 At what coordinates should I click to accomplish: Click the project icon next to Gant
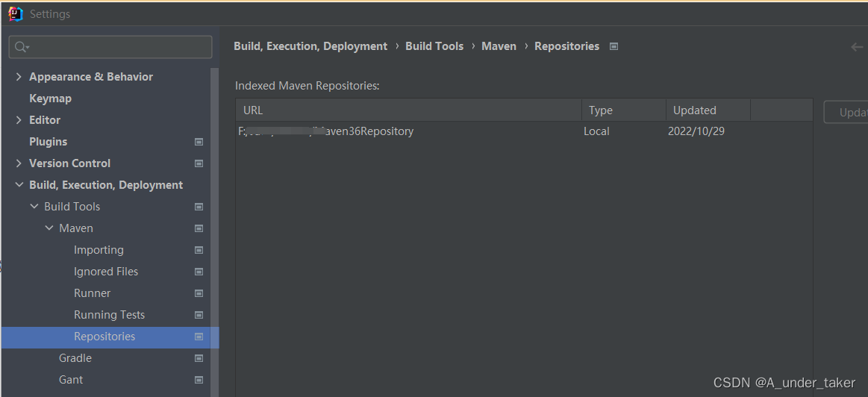pyautogui.click(x=199, y=380)
